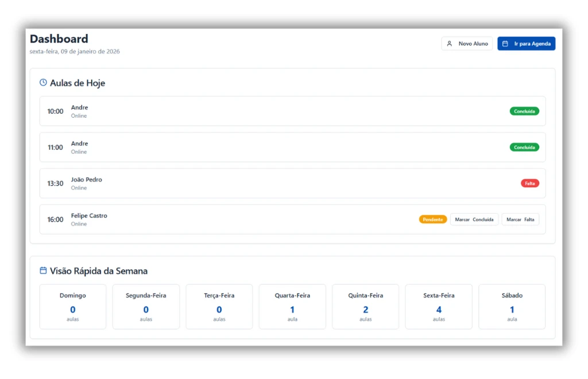The image size is (588, 379).
Task: Click the Dashboard page title
Action: pos(59,39)
